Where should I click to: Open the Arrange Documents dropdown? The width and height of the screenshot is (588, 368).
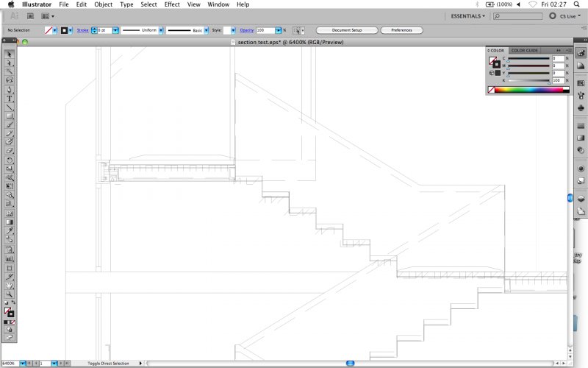coord(48,16)
